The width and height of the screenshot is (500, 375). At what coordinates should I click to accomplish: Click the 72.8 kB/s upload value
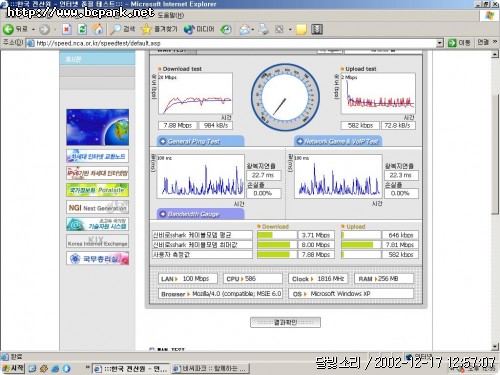click(398, 125)
